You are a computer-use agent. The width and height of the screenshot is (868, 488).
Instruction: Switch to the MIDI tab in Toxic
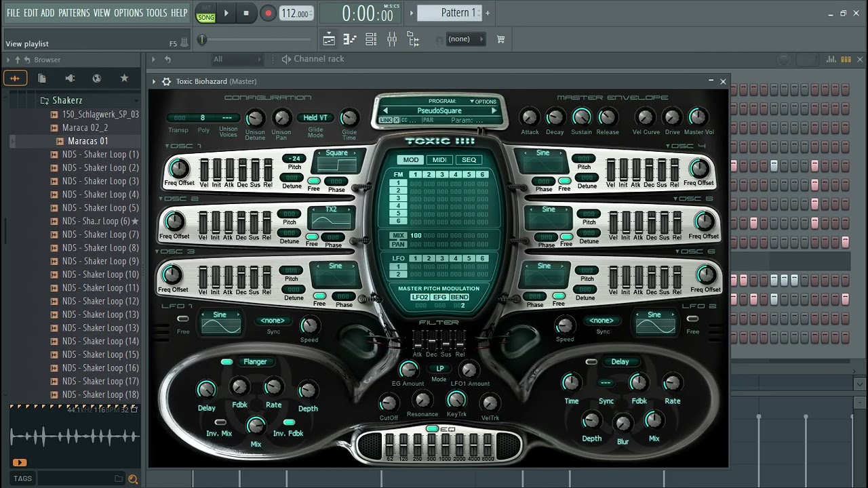click(x=439, y=160)
